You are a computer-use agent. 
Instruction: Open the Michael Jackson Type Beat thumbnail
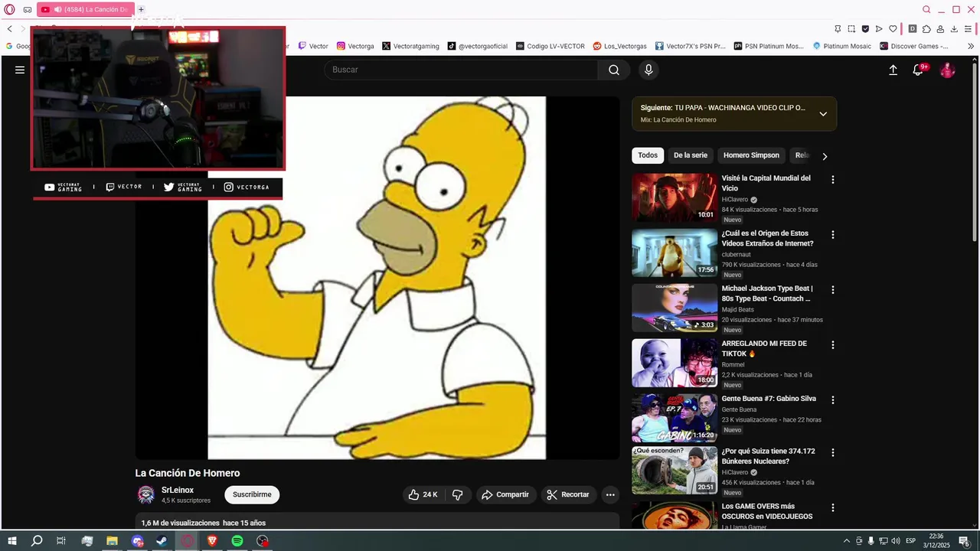675,308
